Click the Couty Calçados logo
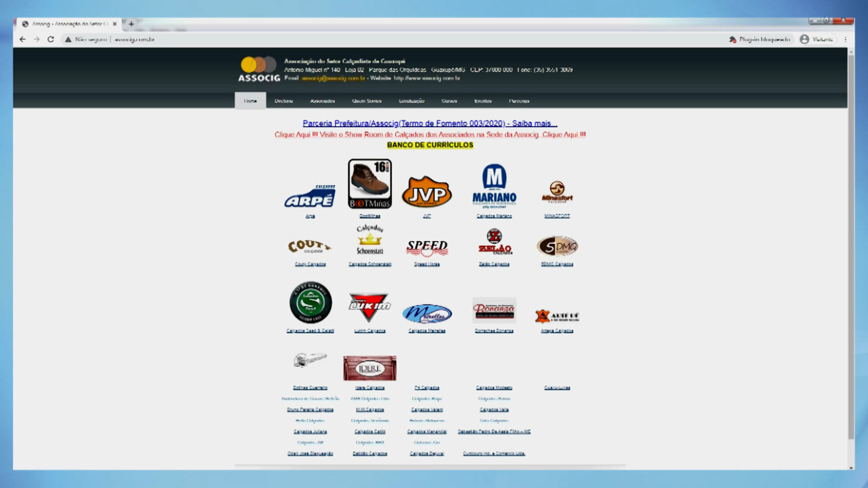This screenshot has height=488, width=868. [310, 246]
